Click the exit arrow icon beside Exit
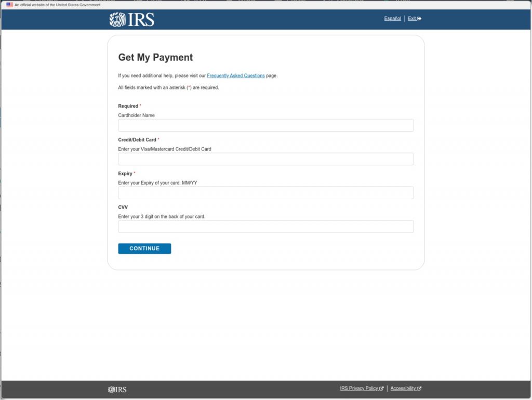The height and width of the screenshot is (400, 532). click(419, 19)
